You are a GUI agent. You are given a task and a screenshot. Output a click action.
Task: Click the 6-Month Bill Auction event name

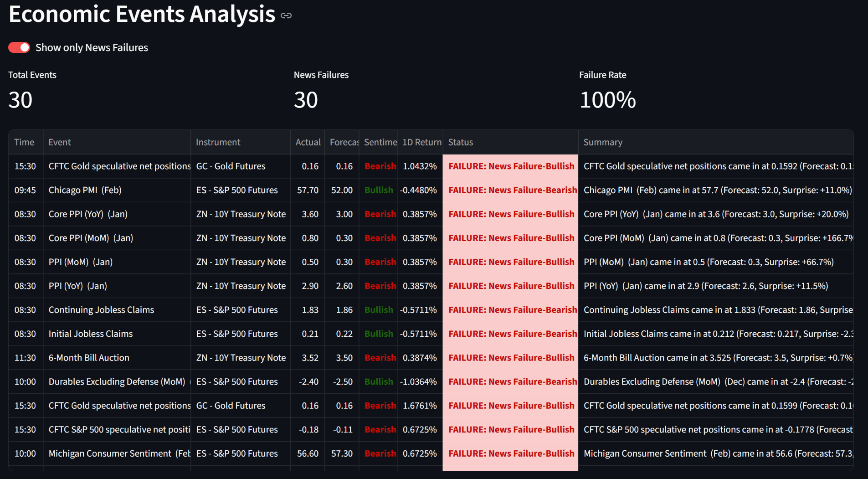pyautogui.click(x=88, y=357)
